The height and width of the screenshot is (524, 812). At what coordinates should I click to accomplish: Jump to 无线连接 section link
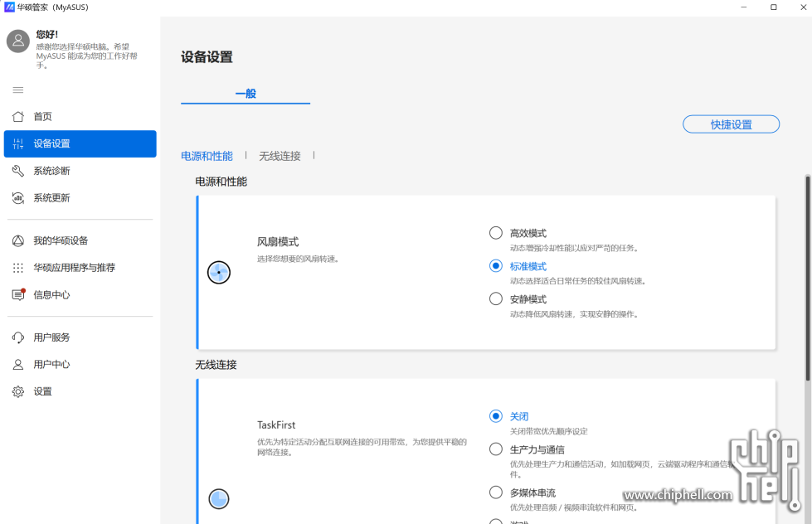tap(280, 156)
